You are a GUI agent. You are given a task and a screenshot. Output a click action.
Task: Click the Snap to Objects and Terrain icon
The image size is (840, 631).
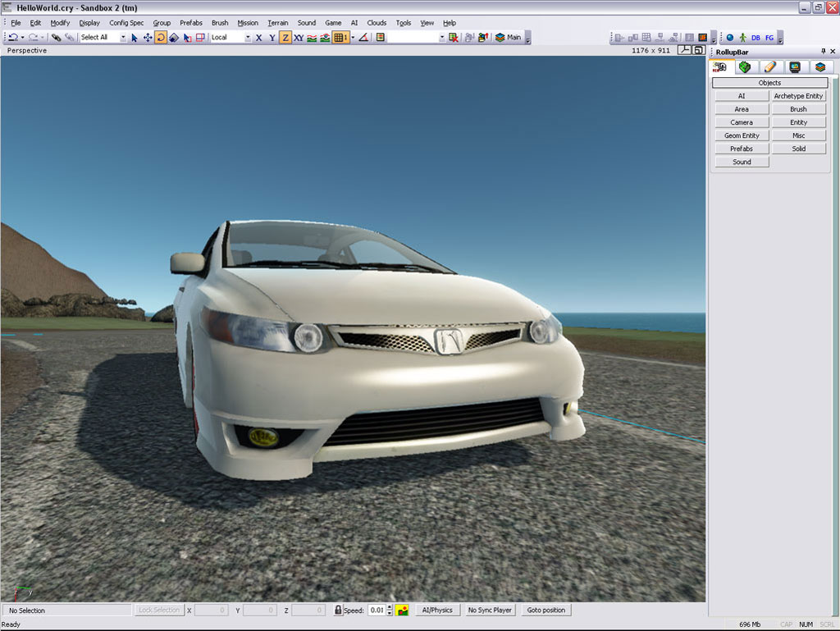coord(325,38)
